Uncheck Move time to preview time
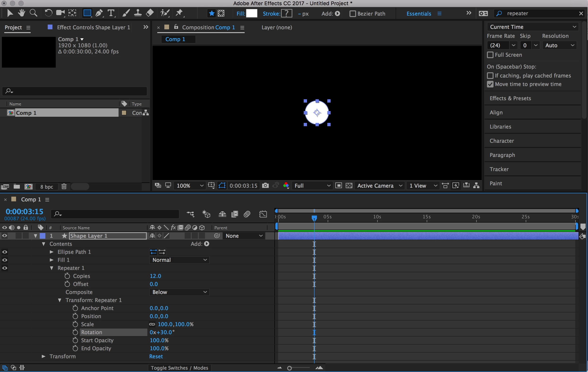The width and height of the screenshot is (588, 372). pyautogui.click(x=490, y=84)
